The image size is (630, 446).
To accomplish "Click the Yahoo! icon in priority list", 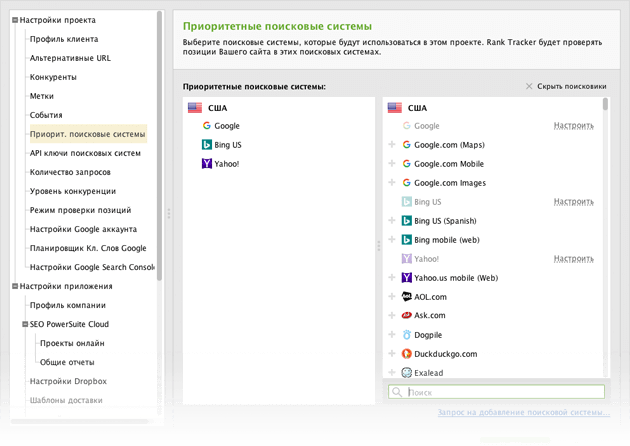I will [206, 164].
